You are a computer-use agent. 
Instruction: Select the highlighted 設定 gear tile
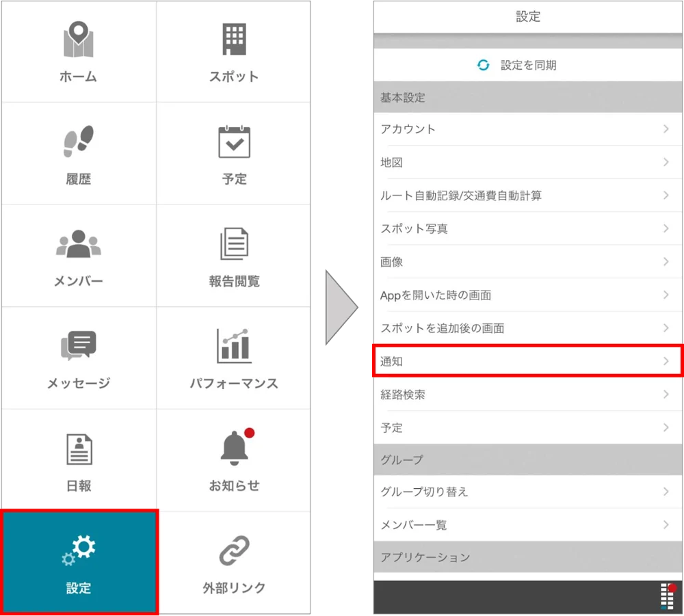79,562
